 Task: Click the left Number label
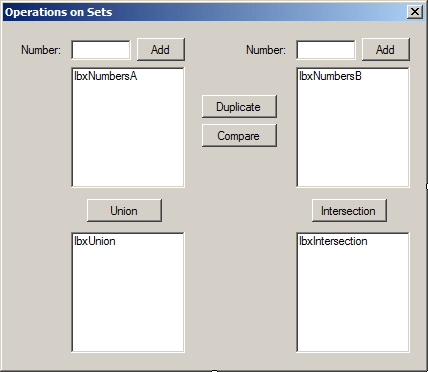click(41, 50)
